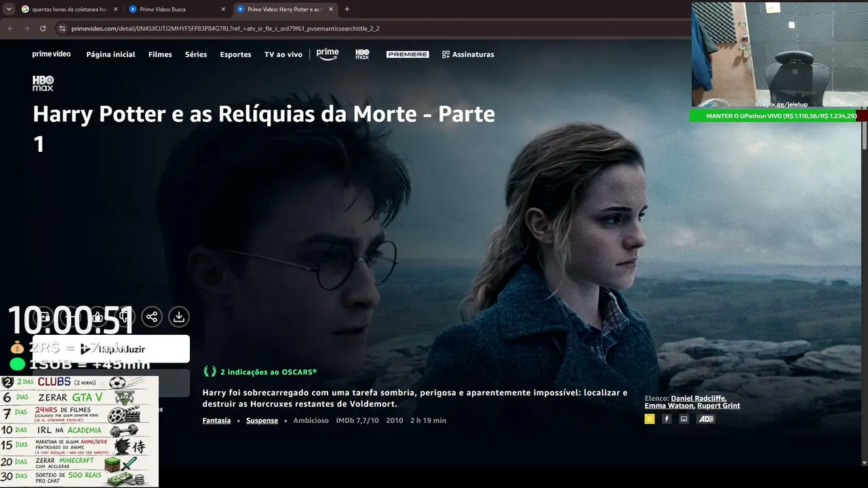
Task: Click the 'CLUBS (2 HORAS)' goal row
Action: (79, 382)
